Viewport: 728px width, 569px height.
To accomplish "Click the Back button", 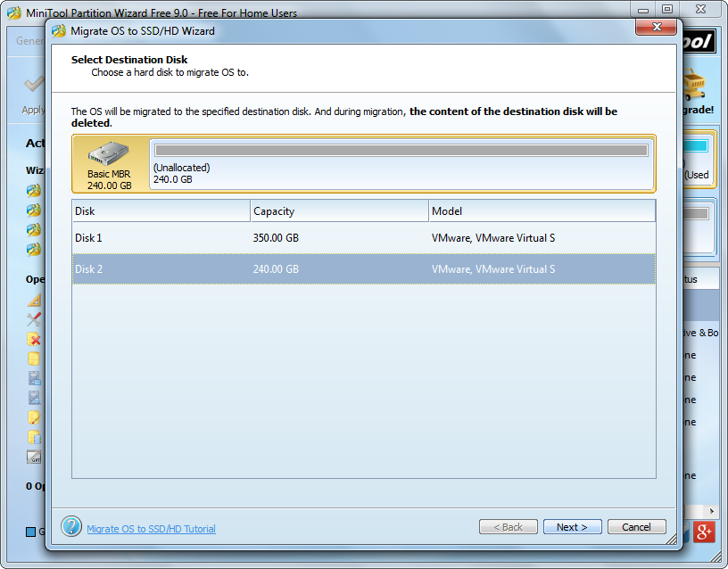I will [x=509, y=527].
